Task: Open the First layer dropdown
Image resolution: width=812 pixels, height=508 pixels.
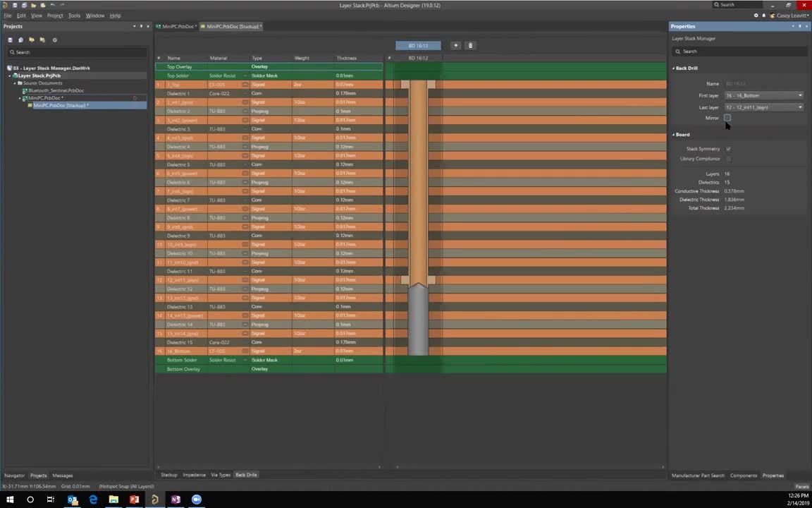Action: coord(799,95)
